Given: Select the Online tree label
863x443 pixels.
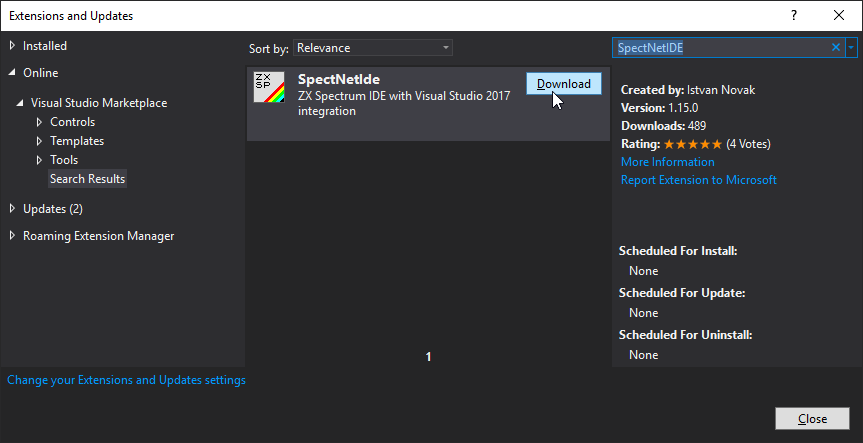Looking at the screenshot, I should pyautogui.click(x=40, y=73).
